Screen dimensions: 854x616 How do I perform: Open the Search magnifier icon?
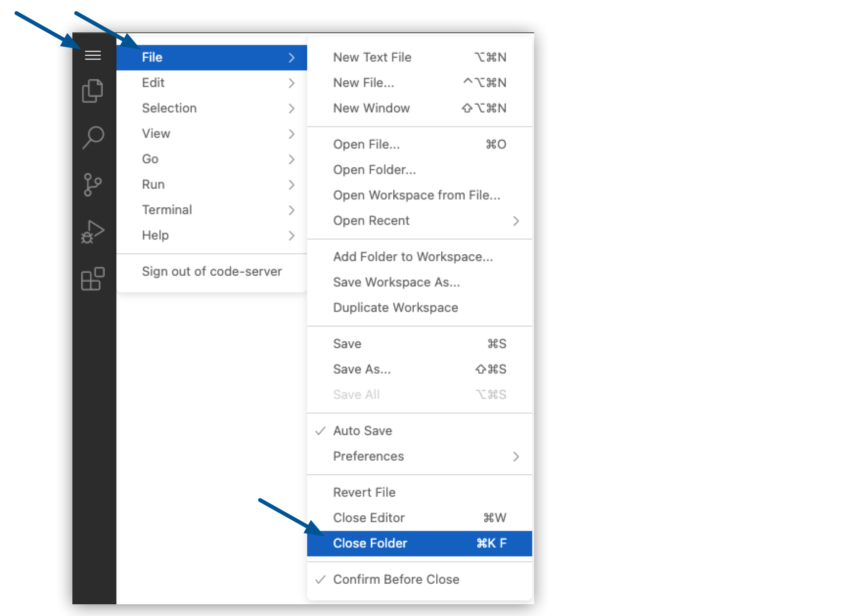pos(93,137)
